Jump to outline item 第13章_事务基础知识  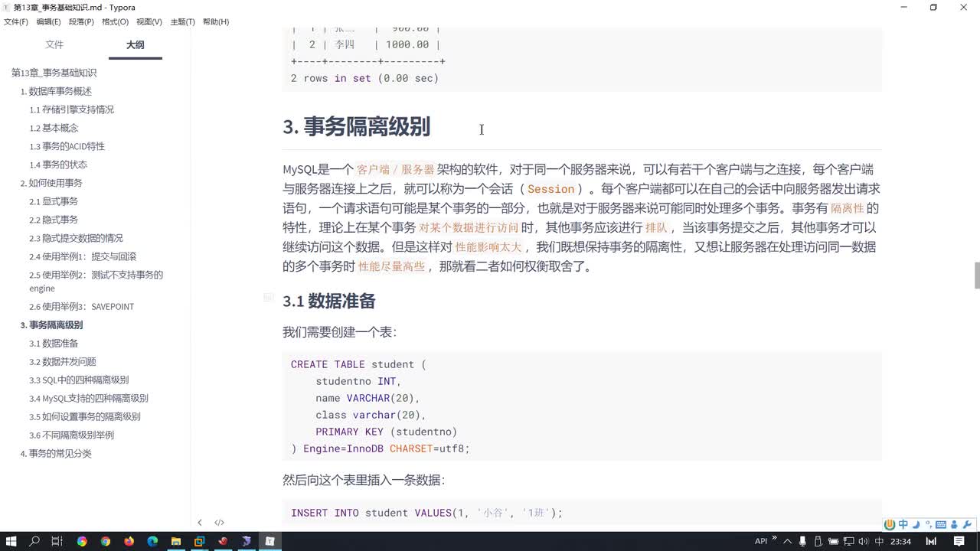(54, 73)
